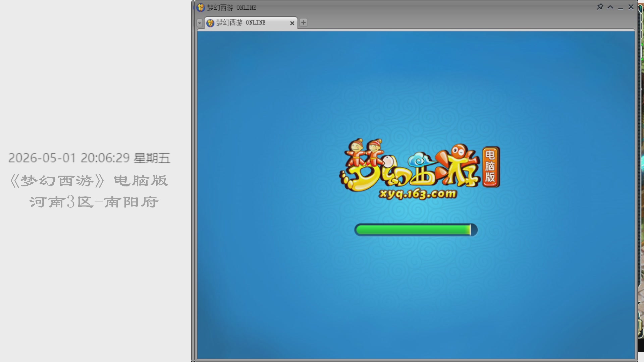Click the 《梦幻西游》电脑版 title text
Image resolution: width=644 pixels, height=362 pixels.
point(89,181)
